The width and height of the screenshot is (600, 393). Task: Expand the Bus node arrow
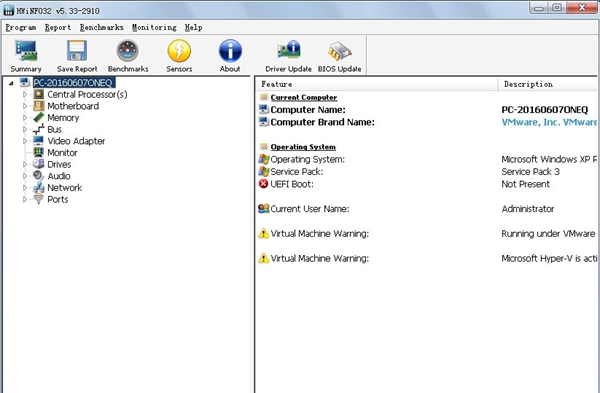point(25,129)
